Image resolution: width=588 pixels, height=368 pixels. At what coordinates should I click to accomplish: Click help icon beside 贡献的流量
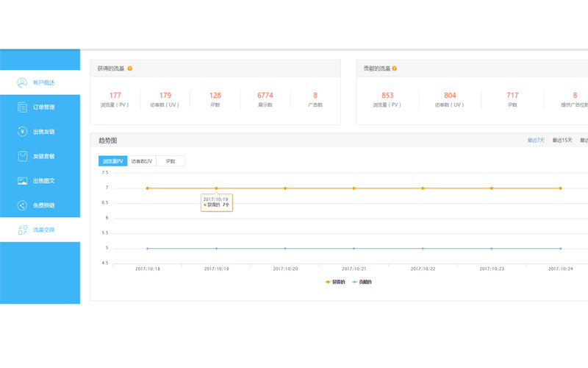coord(395,68)
